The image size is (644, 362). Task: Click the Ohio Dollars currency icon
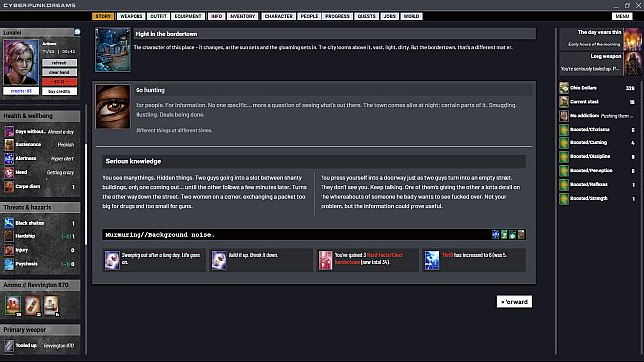pyautogui.click(x=564, y=88)
